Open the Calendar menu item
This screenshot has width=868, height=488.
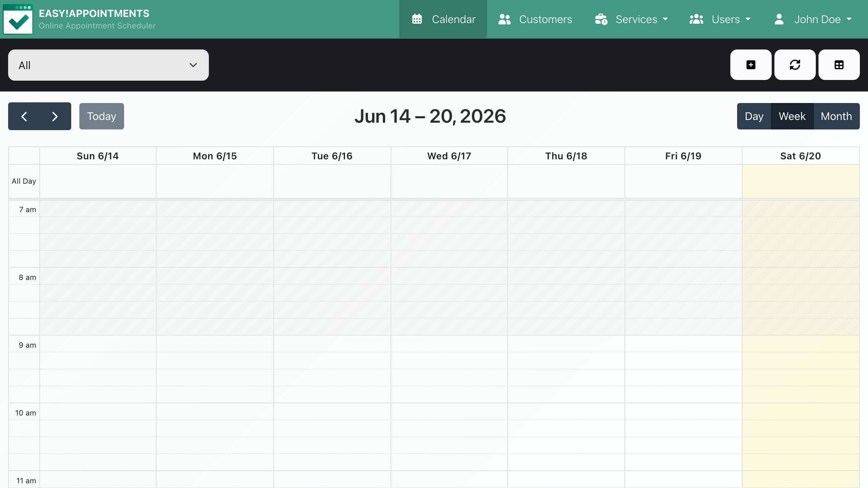coord(443,19)
